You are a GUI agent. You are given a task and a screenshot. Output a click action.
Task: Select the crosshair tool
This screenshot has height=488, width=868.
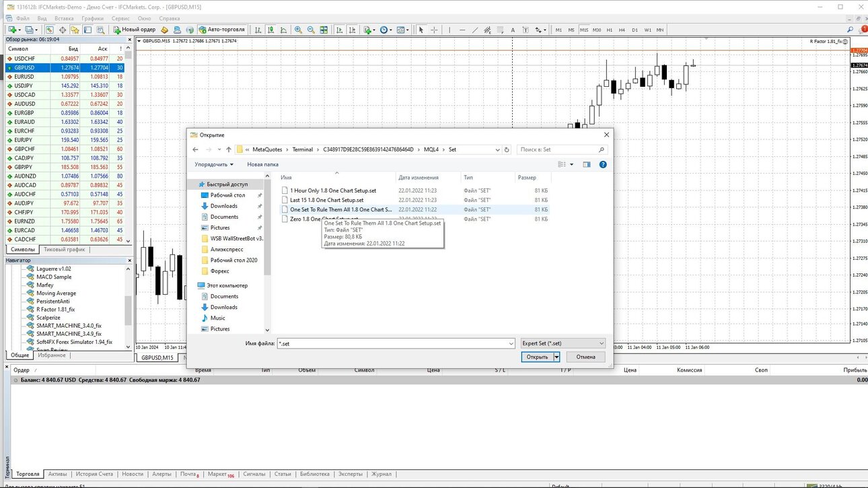[434, 30]
